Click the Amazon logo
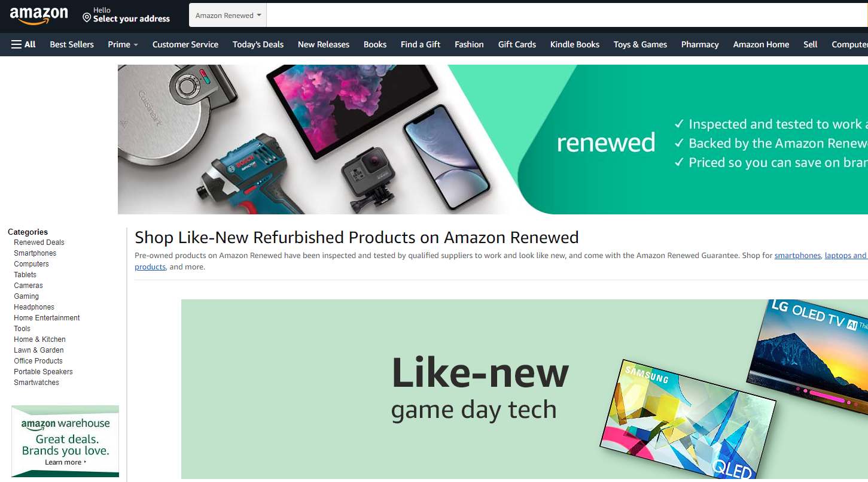 point(39,16)
